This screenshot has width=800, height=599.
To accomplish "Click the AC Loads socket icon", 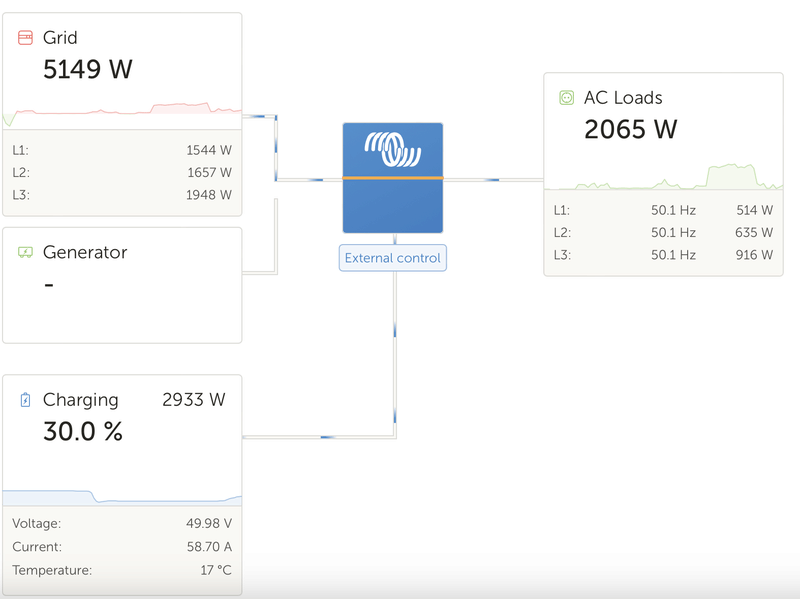I will click(566, 97).
